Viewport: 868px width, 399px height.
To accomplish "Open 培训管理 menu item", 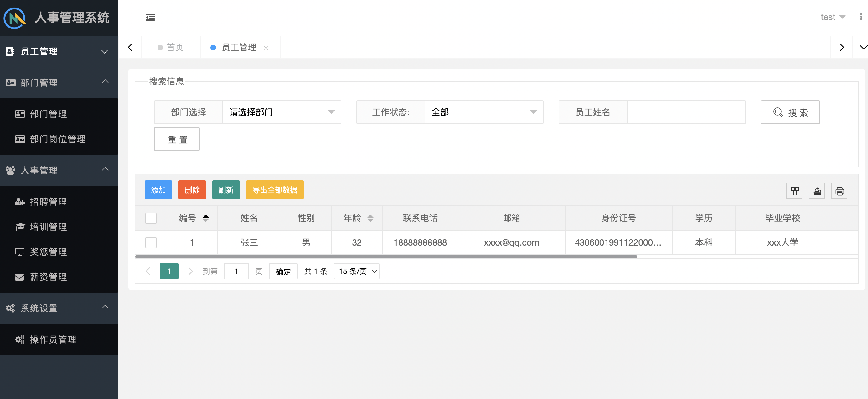I will point(59,226).
